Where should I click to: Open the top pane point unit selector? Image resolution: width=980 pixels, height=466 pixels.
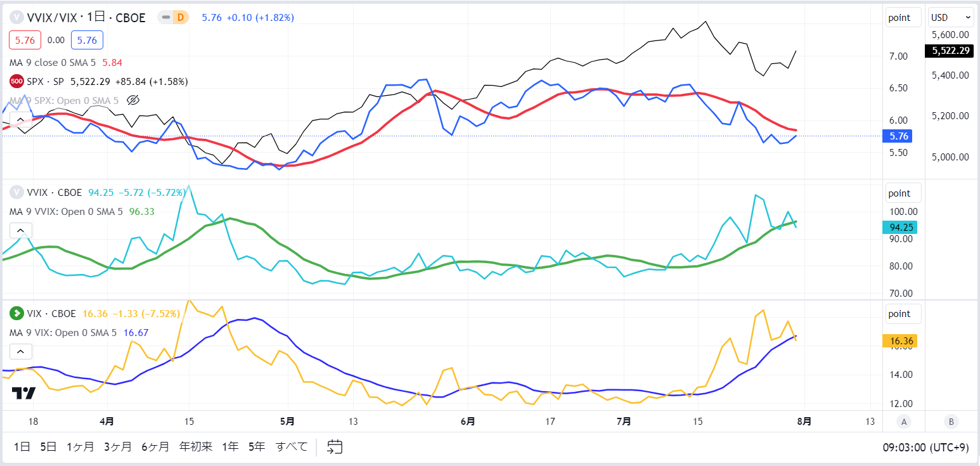pyautogui.click(x=903, y=18)
